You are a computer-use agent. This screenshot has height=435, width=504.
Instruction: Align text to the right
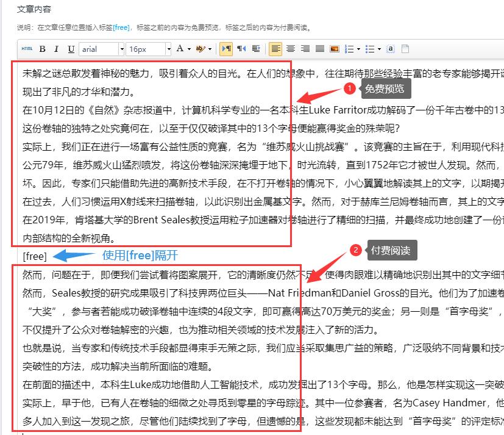pos(305,49)
